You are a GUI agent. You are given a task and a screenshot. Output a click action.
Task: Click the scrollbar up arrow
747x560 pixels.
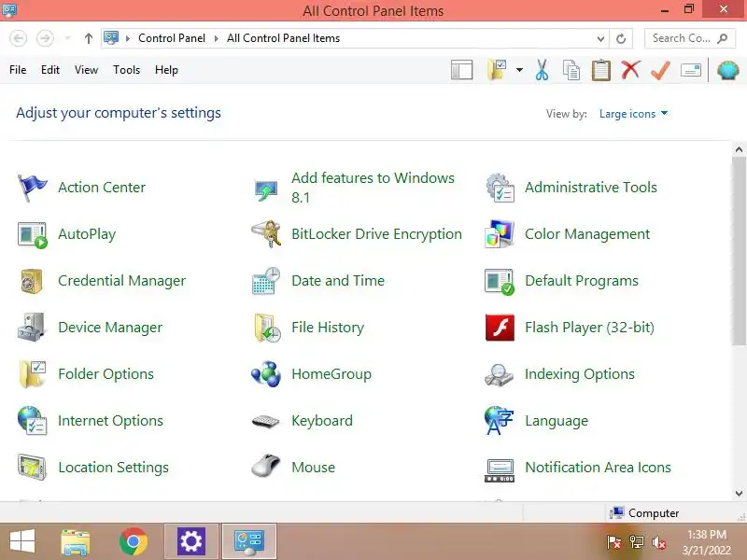[x=739, y=149]
